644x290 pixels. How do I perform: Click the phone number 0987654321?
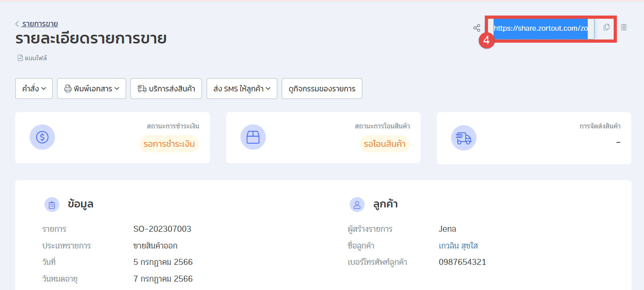[x=462, y=262]
